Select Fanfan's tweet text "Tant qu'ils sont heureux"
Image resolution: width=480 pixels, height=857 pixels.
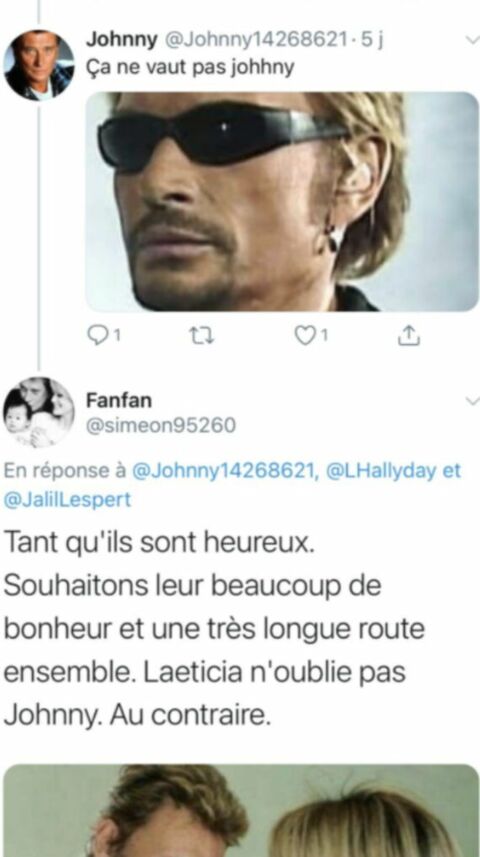(x=159, y=542)
